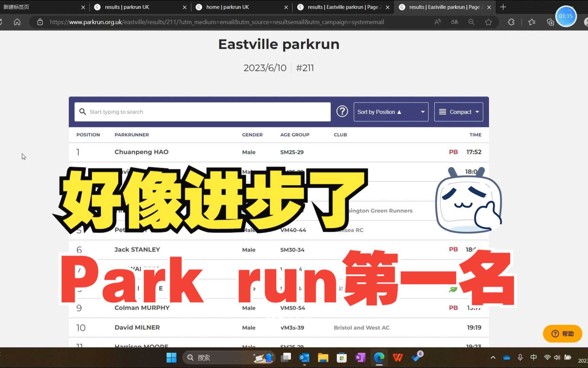Image resolution: width=588 pixels, height=368 pixels.
Task: Click the VM50-54 age group for Colman MURPHY
Action: [x=293, y=308]
